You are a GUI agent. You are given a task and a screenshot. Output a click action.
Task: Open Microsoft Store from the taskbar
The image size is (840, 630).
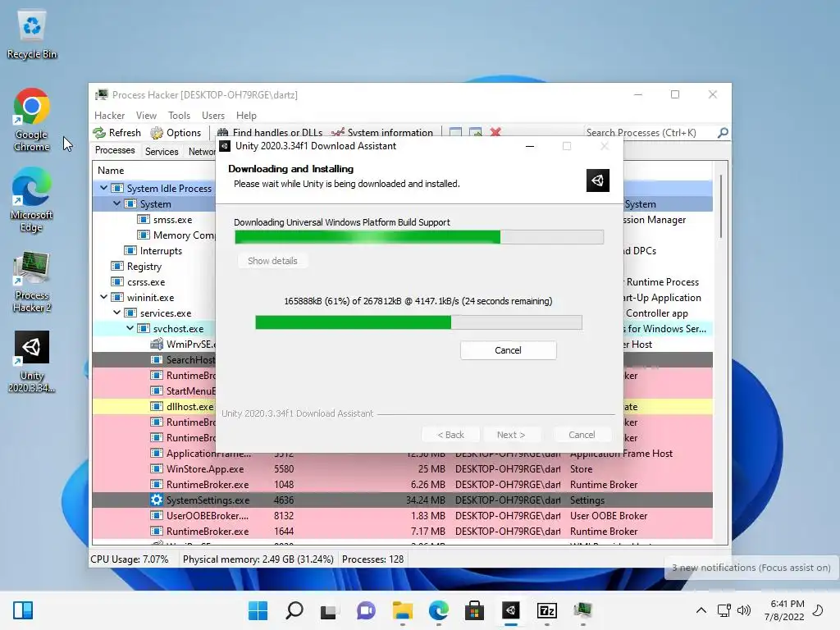474,610
